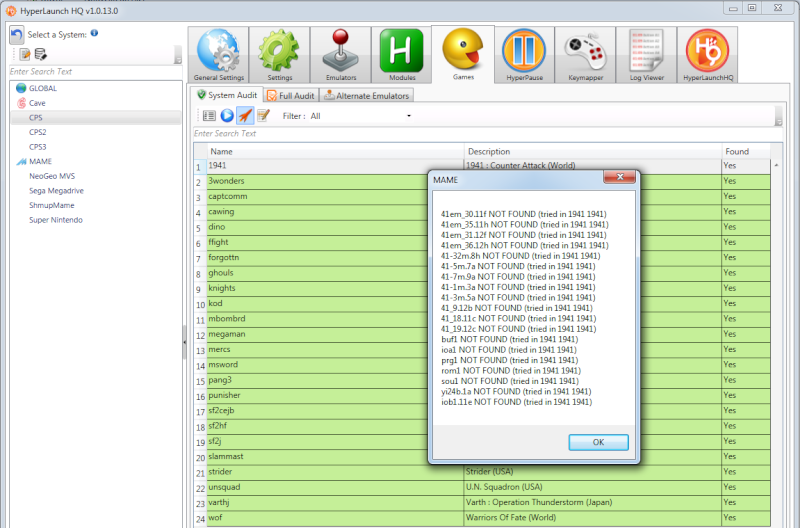Click the blue play button in audit toolbar
Image resolution: width=800 pixels, height=528 pixels.
[x=227, y=116]
